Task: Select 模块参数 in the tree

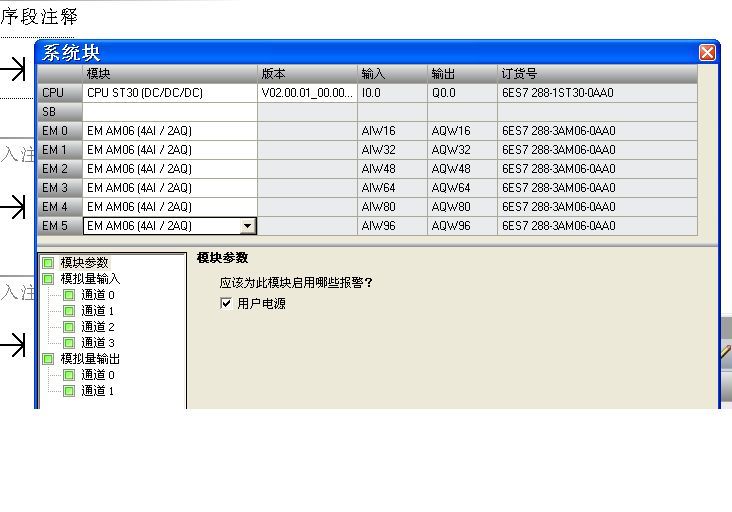Action: pyautogui.click(x=84, y=262)
